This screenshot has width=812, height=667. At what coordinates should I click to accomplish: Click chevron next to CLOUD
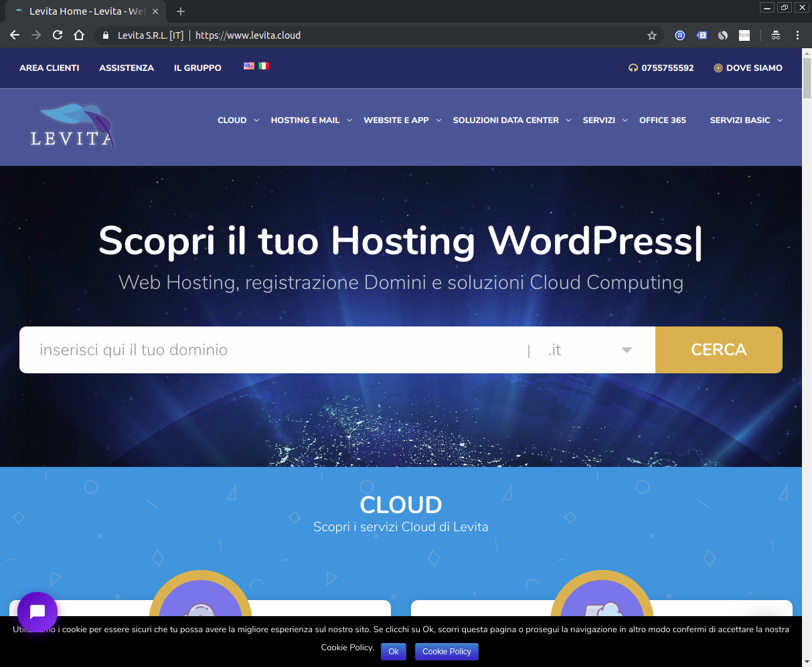coord(256,120)
